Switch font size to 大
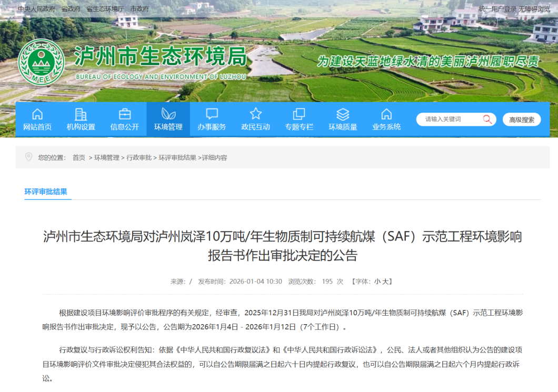 (x=386, y=282)
